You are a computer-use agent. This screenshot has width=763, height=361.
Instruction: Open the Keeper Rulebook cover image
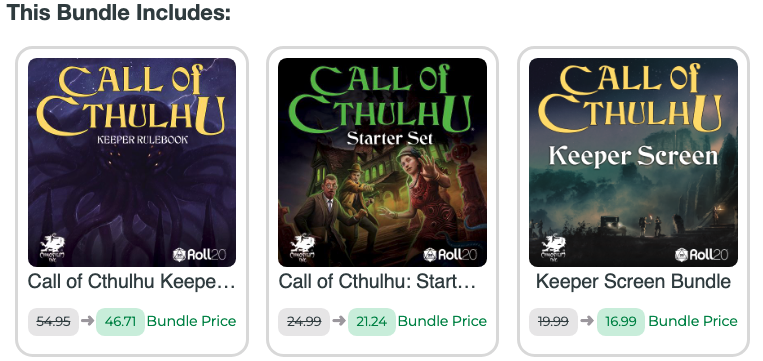(132, 162)
